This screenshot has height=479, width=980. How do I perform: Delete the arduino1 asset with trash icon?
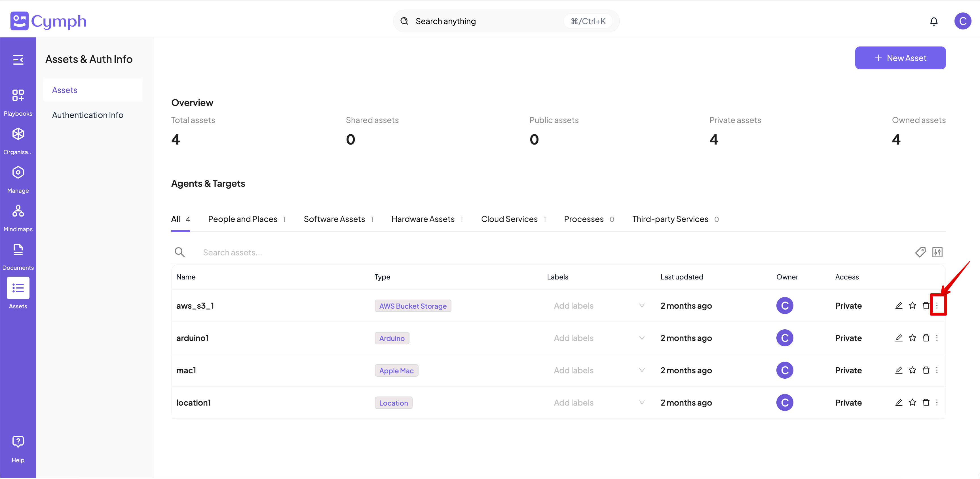(x=926, y=338)
